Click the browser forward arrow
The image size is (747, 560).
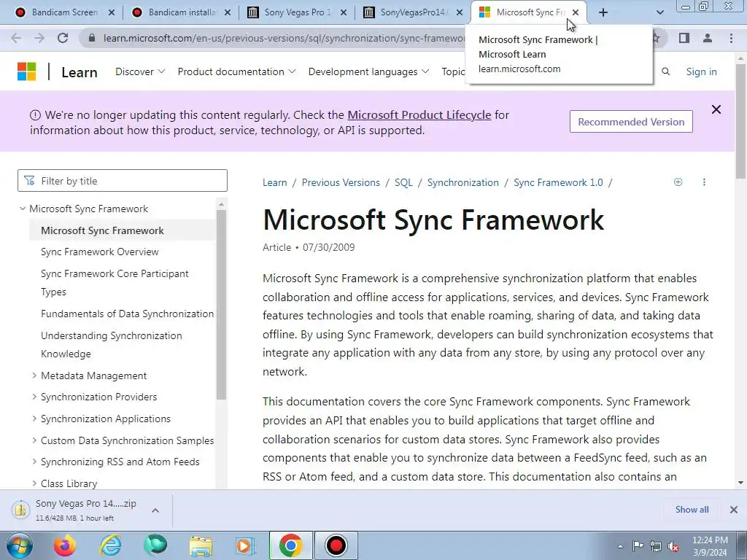click(x=39, y=38)
